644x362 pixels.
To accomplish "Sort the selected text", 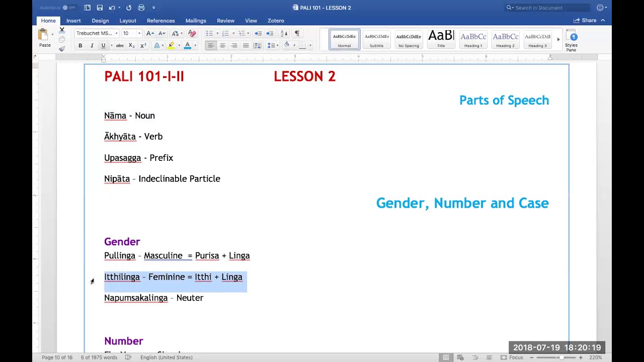I will tap(284, 33).
